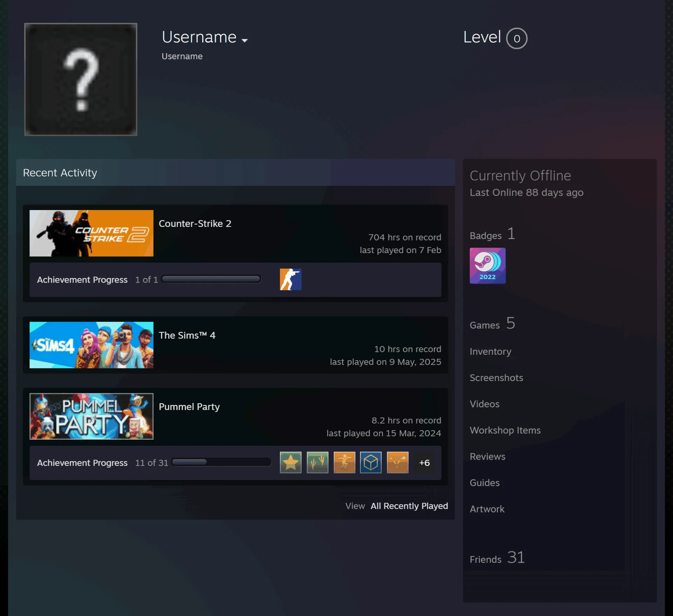Viewport: 673px width, 616px height.
Task: Click 'Achievement Progress' under Counter-Strike 2
Action: [x=82, y=280]
